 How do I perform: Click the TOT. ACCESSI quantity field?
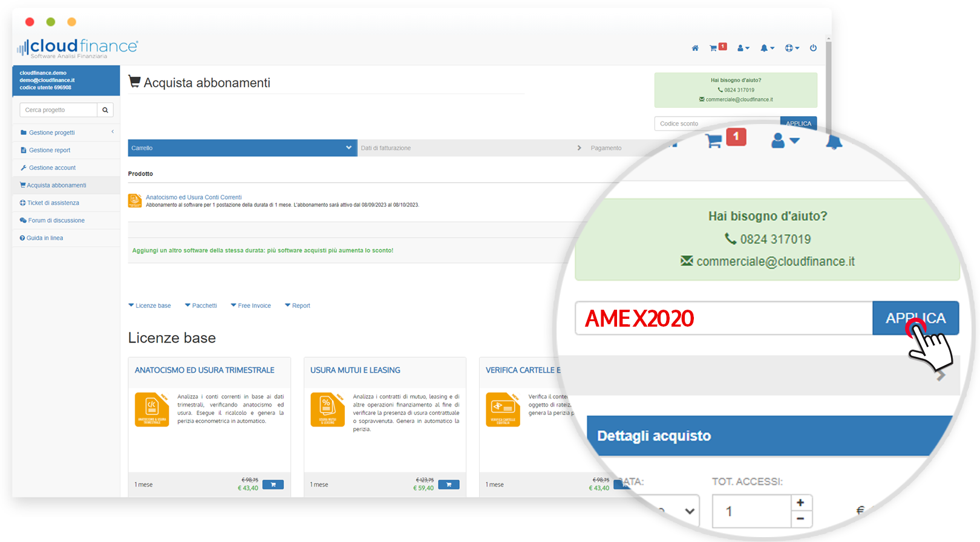tap(752, 511)
